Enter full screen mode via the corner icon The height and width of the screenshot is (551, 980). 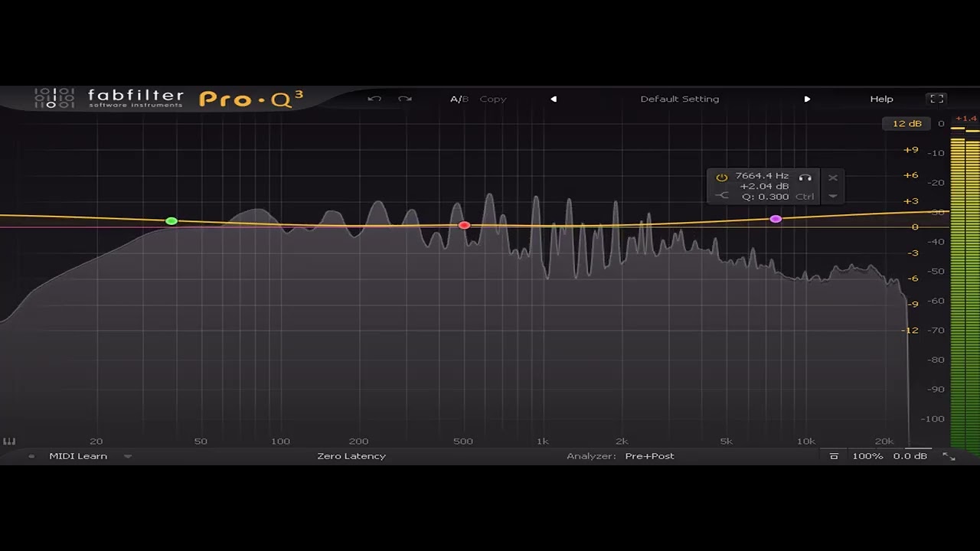click(936, 99)
